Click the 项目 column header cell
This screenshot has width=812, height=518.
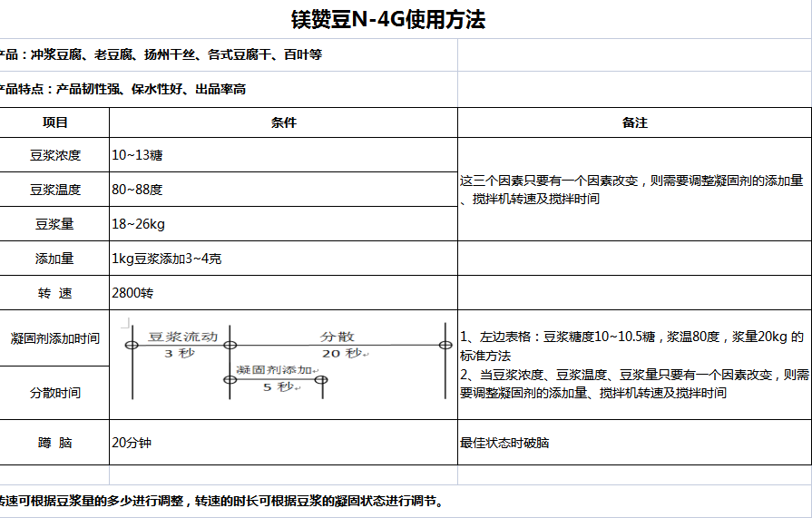54,122
